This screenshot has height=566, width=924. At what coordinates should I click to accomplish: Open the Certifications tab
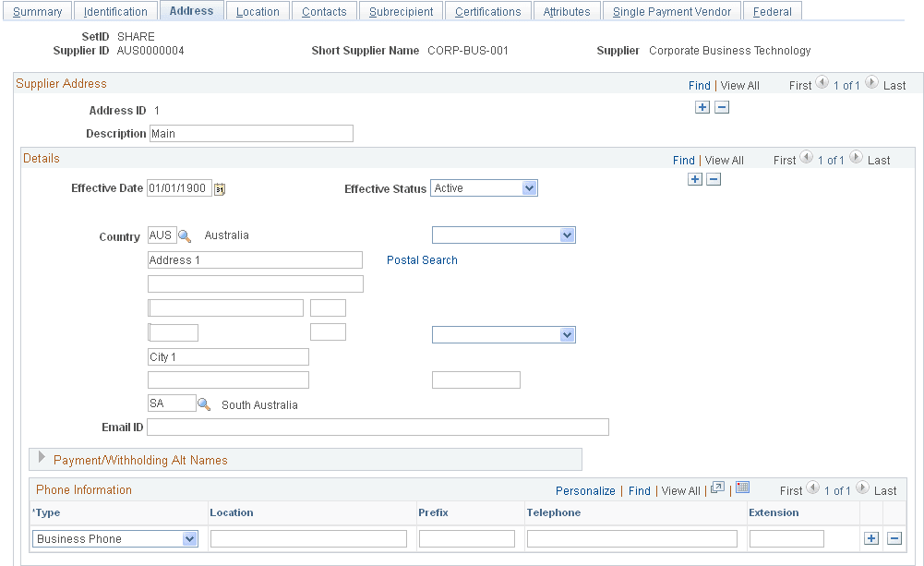tap(487, 10)
